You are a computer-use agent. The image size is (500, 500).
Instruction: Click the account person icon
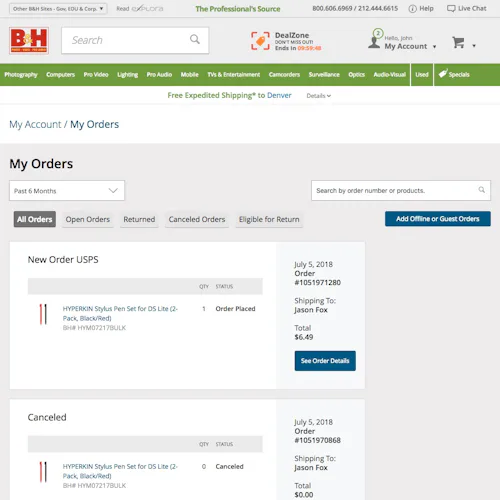point(374,42)
